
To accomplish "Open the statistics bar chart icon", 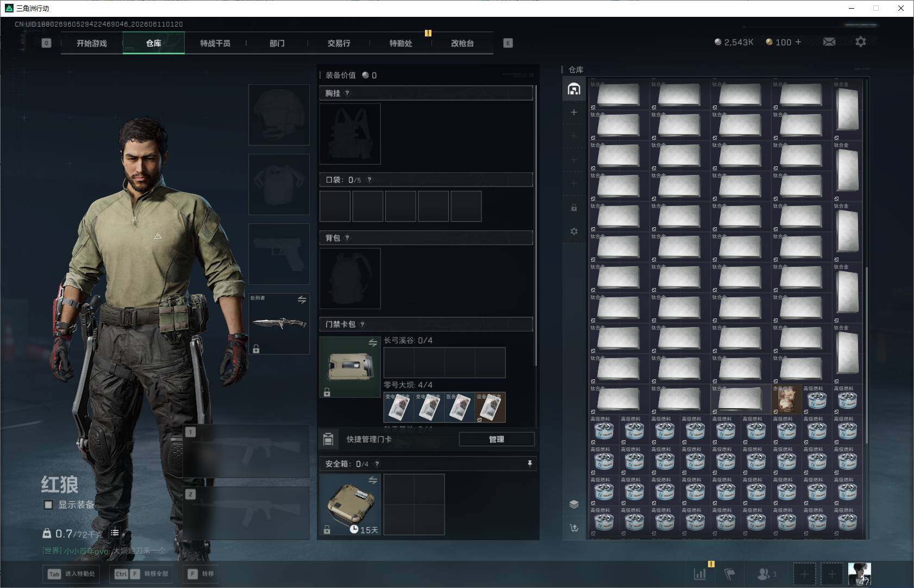I will click(700, 573).
